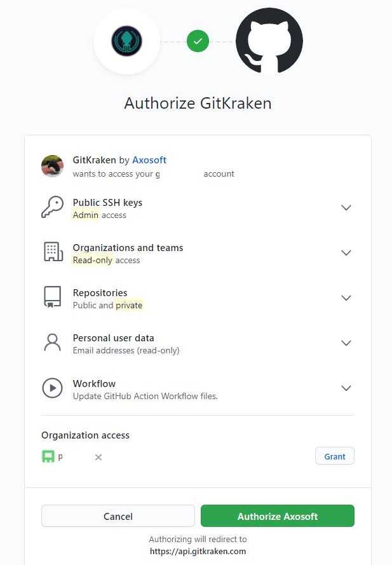Cancel the authorization request
The image size is (392, 565).
coord(118,516)
